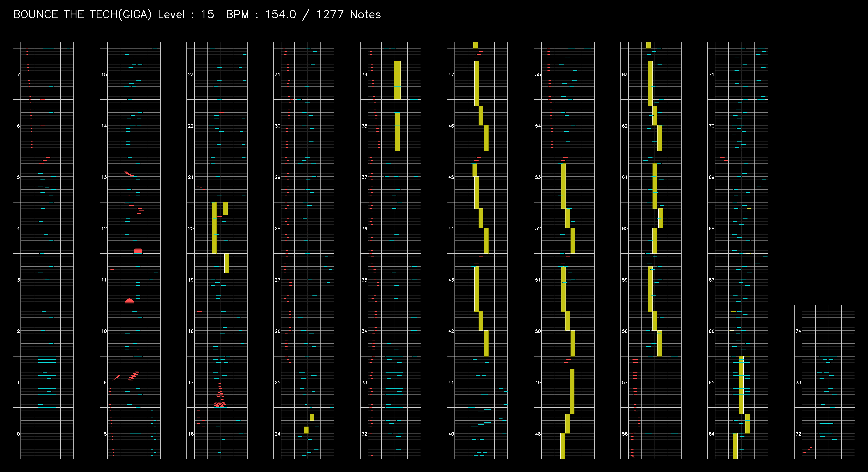Click measure number 23 label

tap(191, 75)
